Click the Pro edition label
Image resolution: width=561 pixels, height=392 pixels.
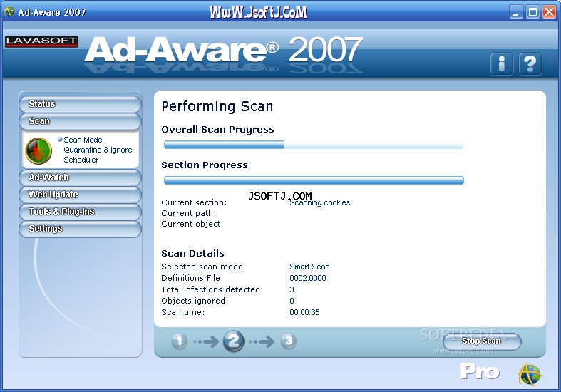(x=480, y=371)
